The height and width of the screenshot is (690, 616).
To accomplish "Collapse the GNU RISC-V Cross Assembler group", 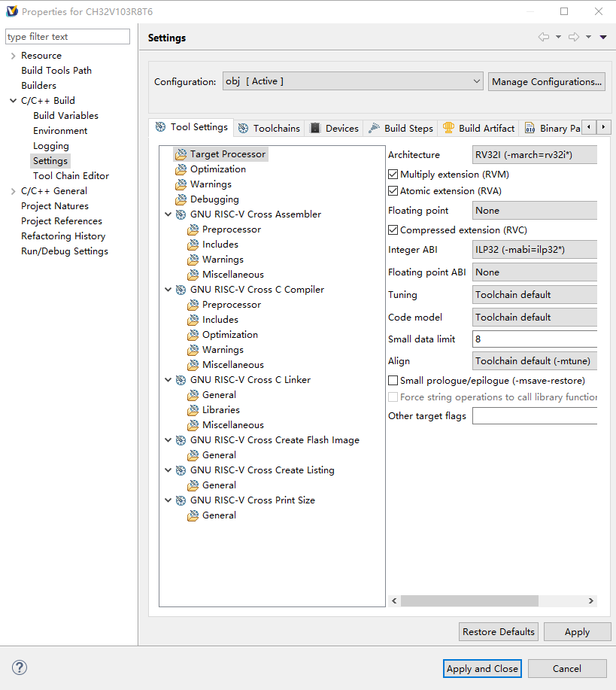I will click(x=168, y=214).
